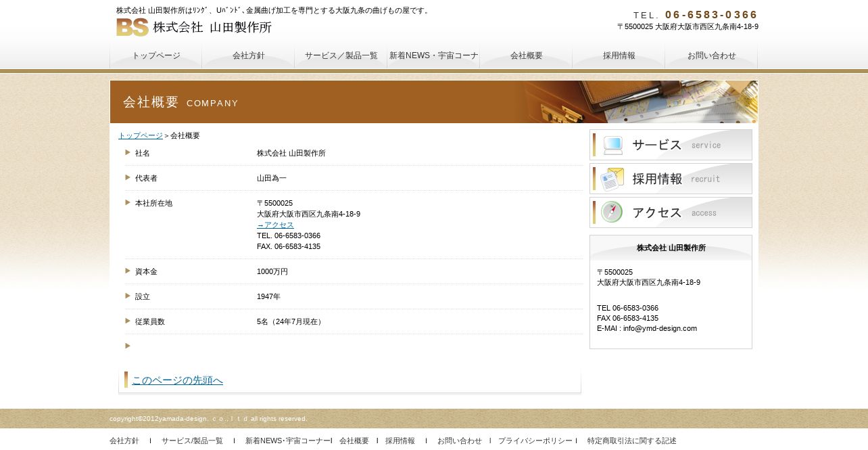Open 採用情報 in the top navigation
868x450 pixels.
coord(619,55)
